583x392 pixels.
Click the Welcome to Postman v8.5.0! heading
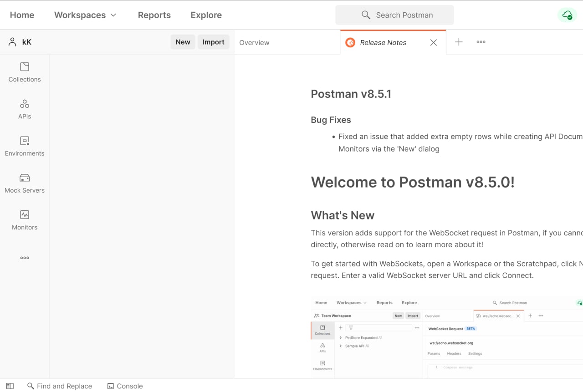point(413,182)
